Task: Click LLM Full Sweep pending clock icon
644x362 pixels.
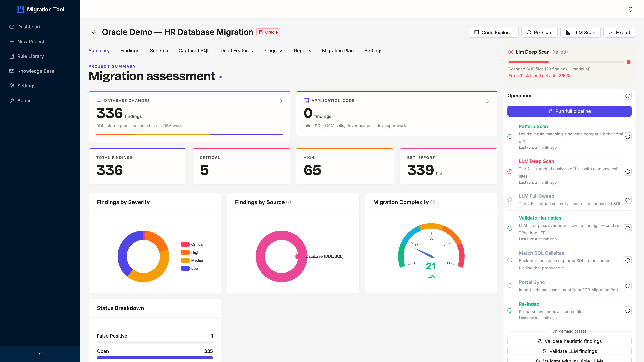Action: point(510,200)
